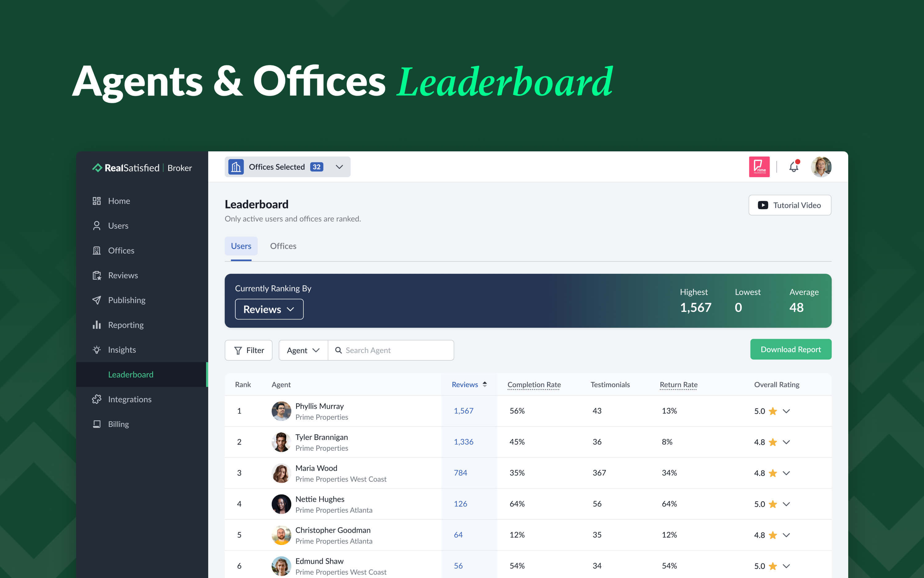
Task: Click the Overall Rating column header
Action: [x=776, y=385]
